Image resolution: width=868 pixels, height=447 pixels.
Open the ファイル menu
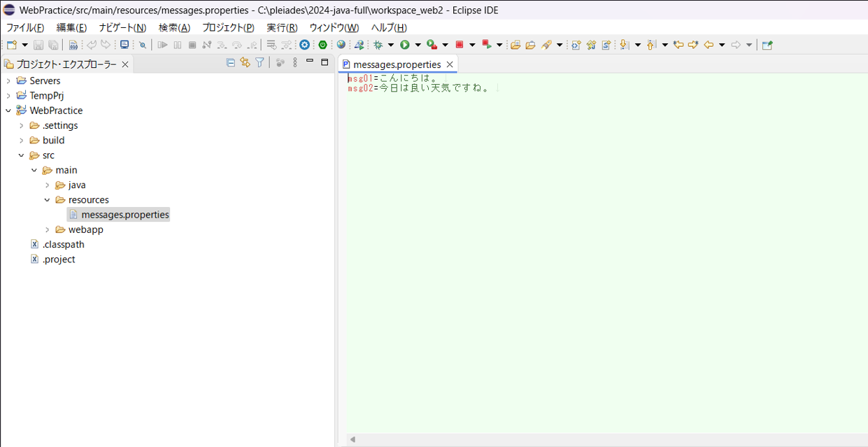[24, 27]
